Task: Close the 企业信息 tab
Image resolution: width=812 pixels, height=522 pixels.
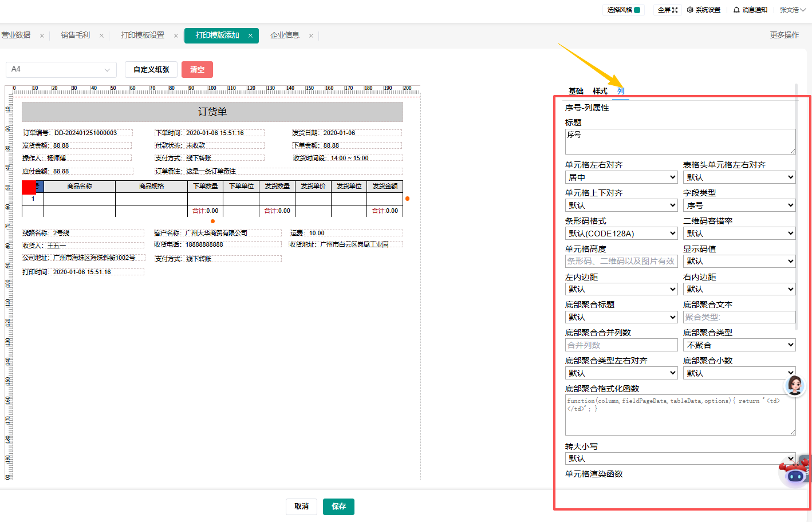Action: [x=311, y=35]
